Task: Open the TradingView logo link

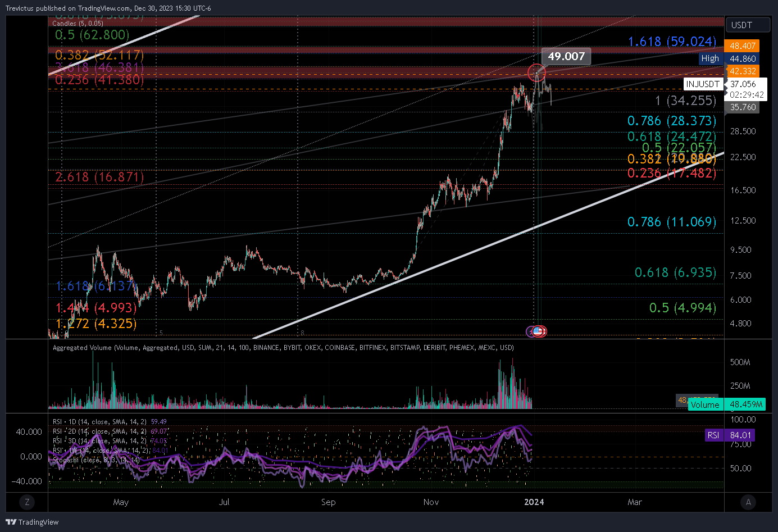Action: (x=32, y=522)
